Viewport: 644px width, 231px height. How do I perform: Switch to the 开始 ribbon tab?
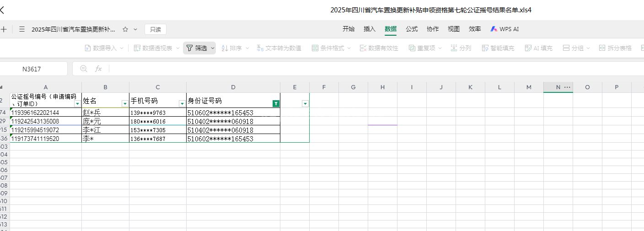click(348, 29)
